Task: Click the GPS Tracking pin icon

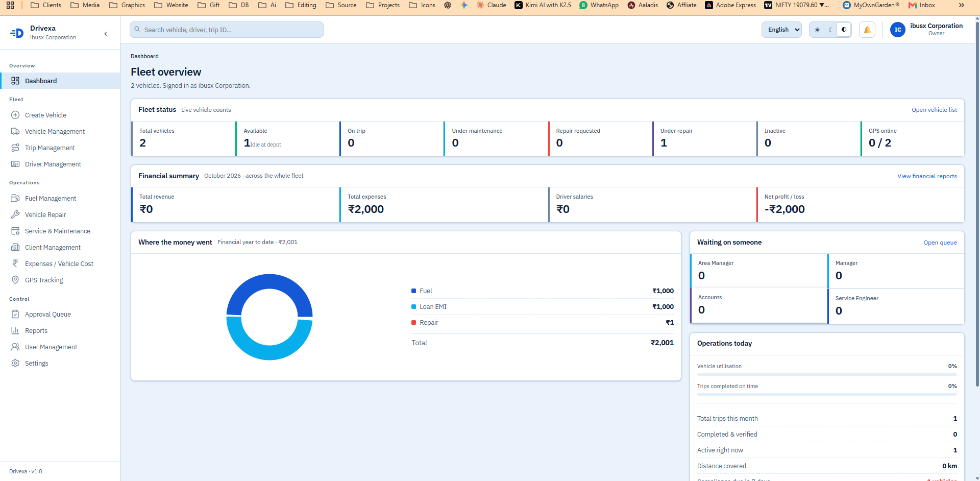Action: (15, 280)
